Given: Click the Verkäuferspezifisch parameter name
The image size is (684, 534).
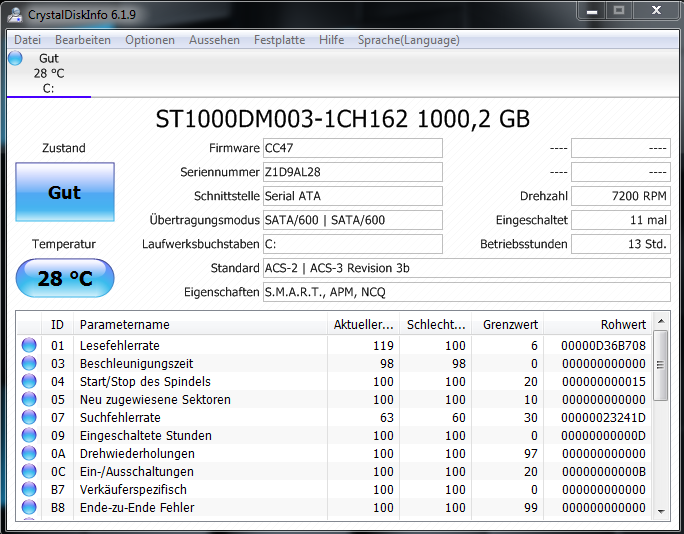Looking at the screenshot, I should click(x=133, y=490).
